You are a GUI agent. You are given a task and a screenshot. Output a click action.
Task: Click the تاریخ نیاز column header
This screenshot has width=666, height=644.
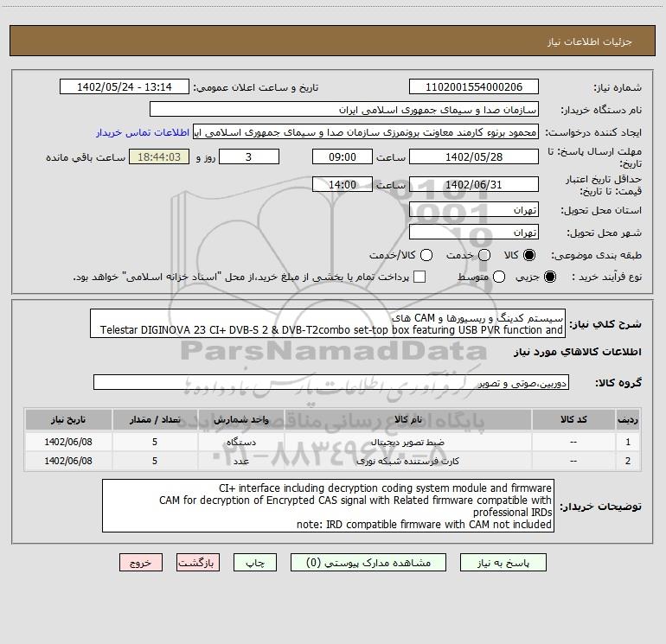pos(68,419)
